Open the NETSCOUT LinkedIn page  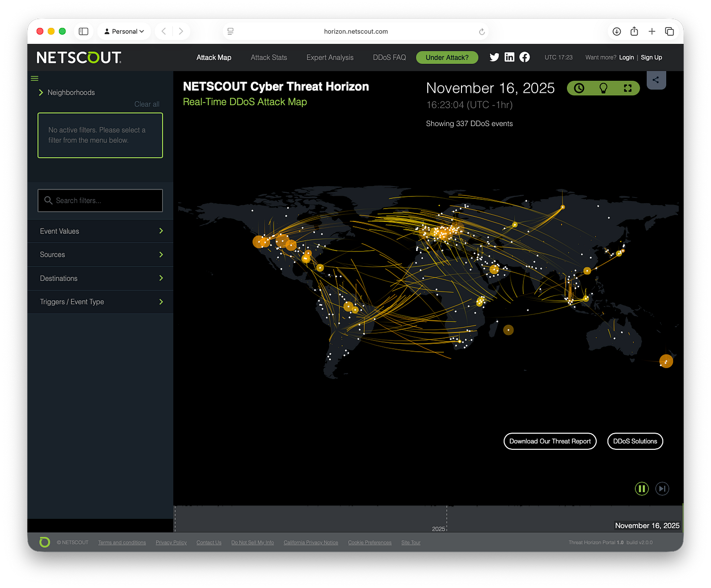[509, 57]
